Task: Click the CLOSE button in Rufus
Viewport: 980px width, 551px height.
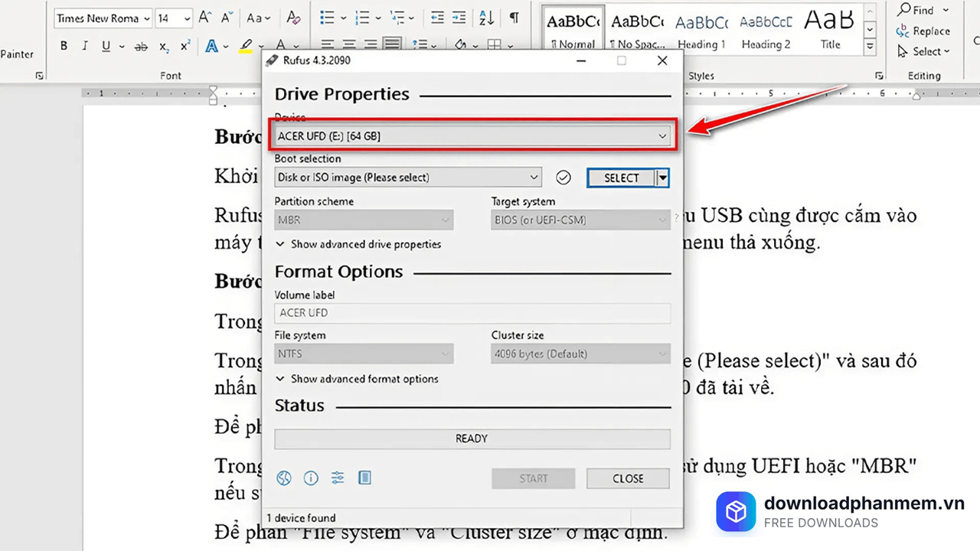Action: (x=628, y=478)
